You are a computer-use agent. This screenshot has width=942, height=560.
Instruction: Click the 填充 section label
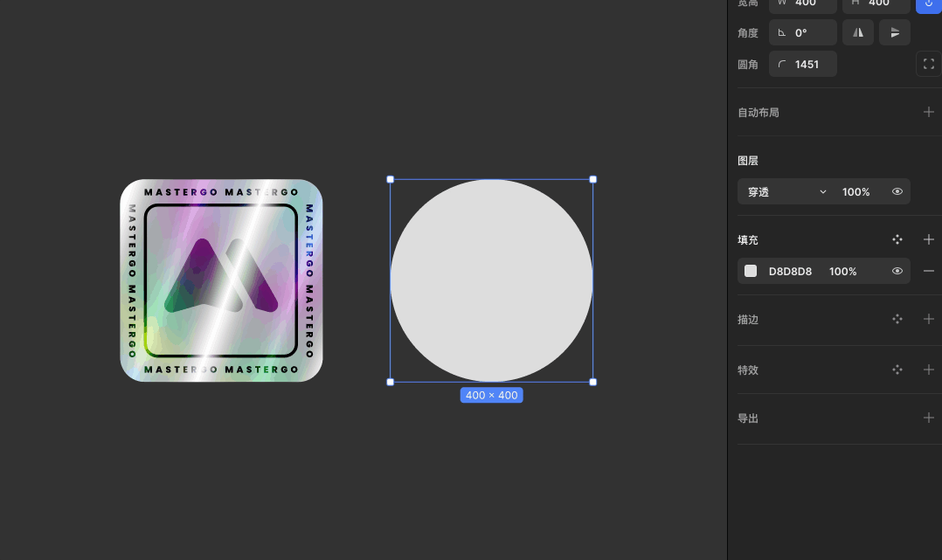[748, 239]
